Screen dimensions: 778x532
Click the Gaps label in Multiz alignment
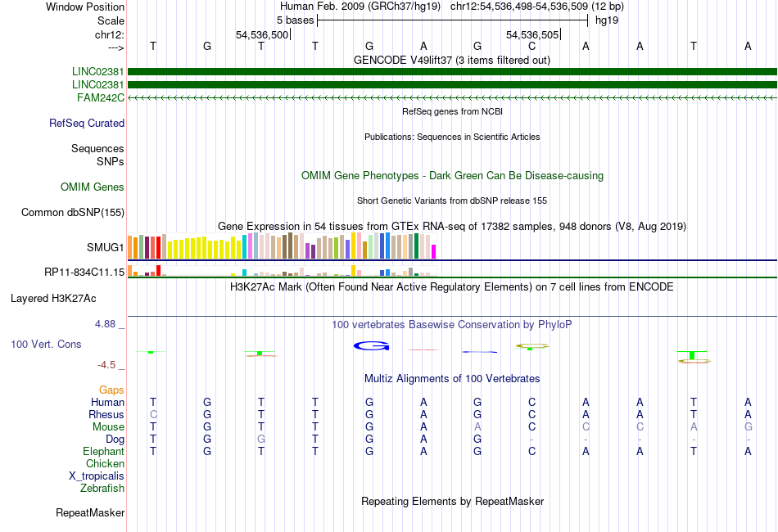click(x=111, y=390)
